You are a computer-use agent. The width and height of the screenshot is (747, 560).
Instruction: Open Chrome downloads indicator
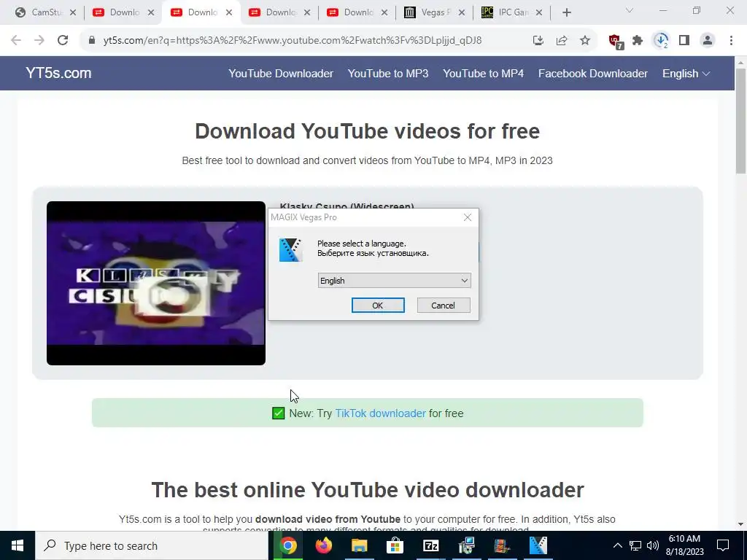point(661,41)
